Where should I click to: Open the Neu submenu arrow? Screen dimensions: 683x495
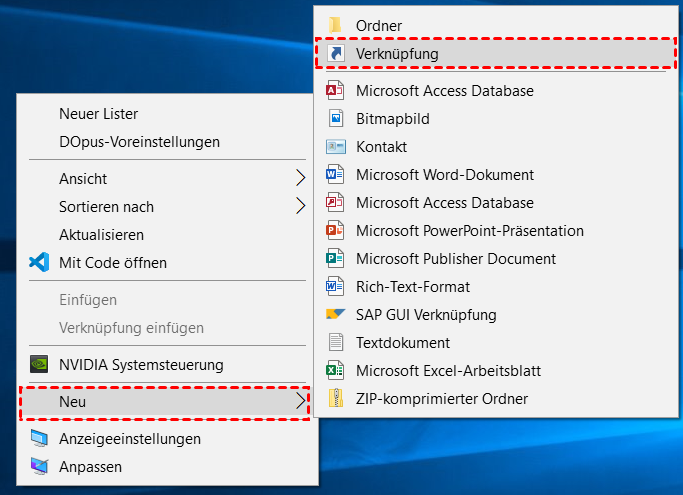299,401
